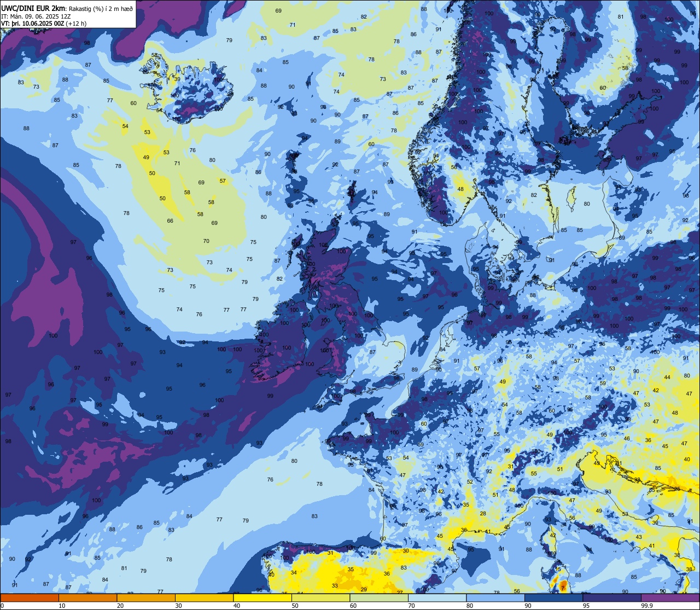Click the 80–90% medium blue legend swatch

coord(495,597)
